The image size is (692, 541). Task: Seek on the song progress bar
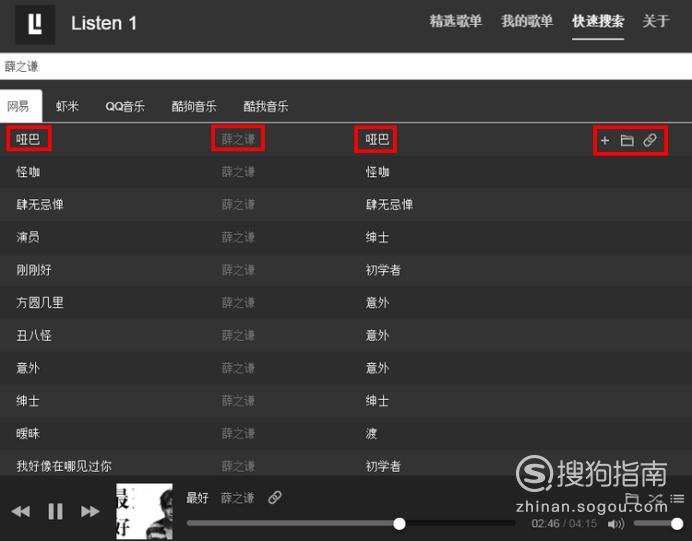click(351, 523)
